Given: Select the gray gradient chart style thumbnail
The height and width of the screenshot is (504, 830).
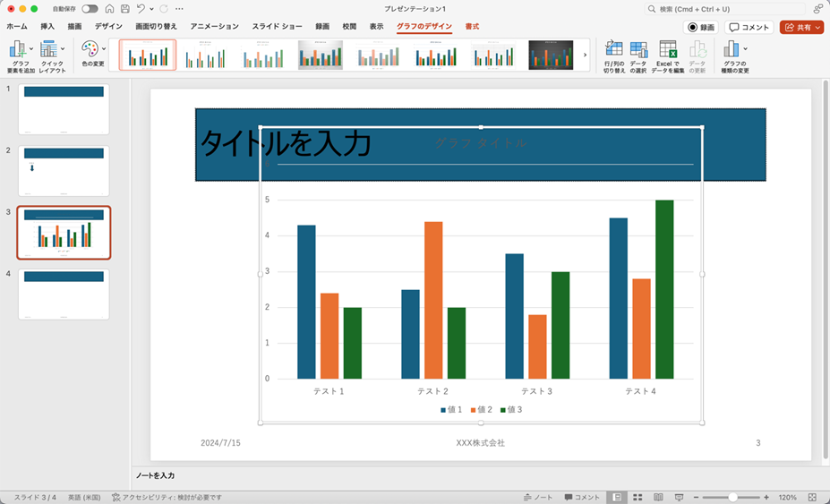Looking at the screenshot, I should (x=321, y=55).
